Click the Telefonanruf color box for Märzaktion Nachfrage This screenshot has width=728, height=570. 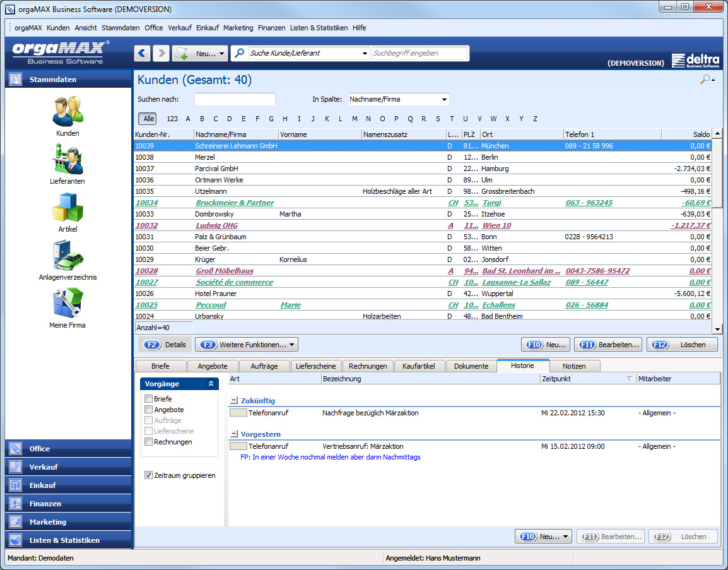[x=238, y=413]
